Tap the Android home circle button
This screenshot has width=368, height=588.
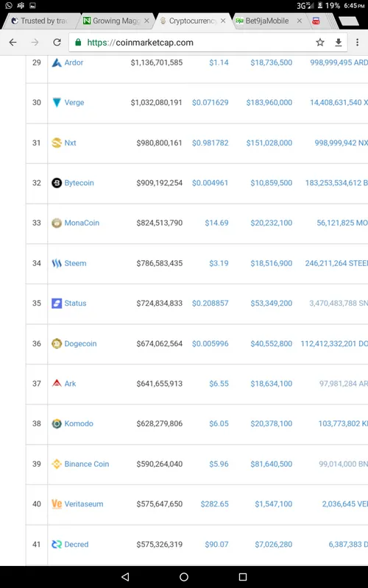point(184,577)
